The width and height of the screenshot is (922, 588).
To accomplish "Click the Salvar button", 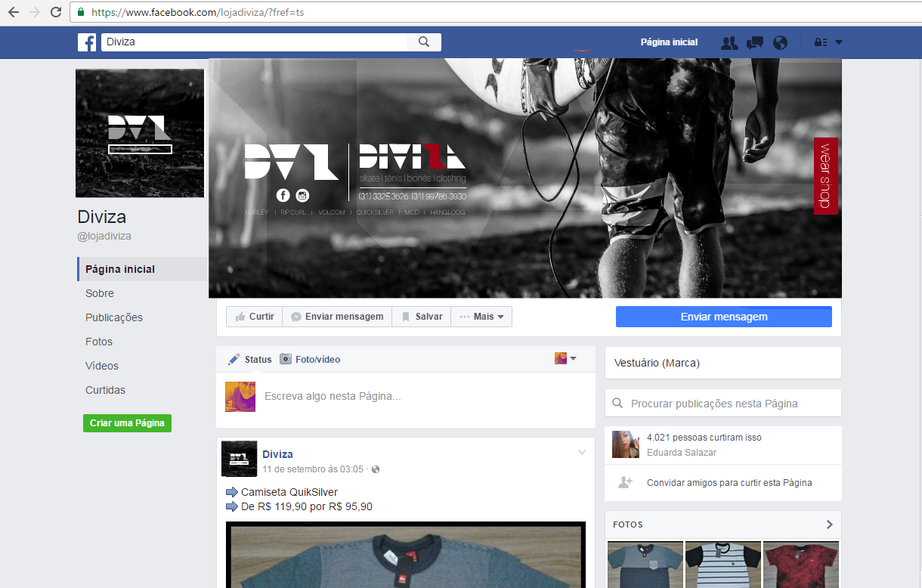I will point(422,317).
